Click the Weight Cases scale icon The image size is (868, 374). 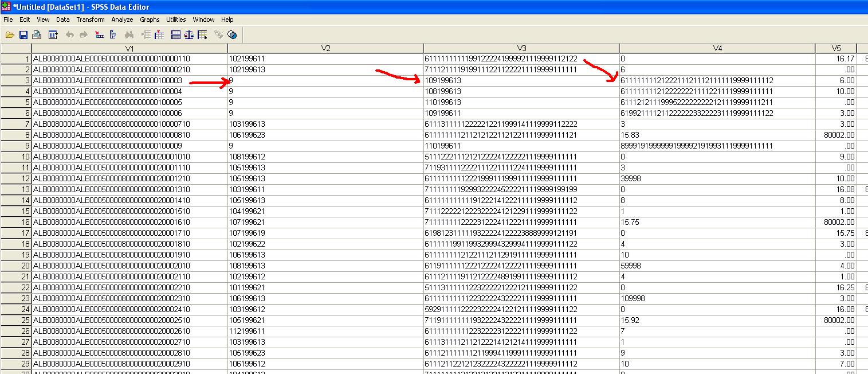tap(189, 35)
